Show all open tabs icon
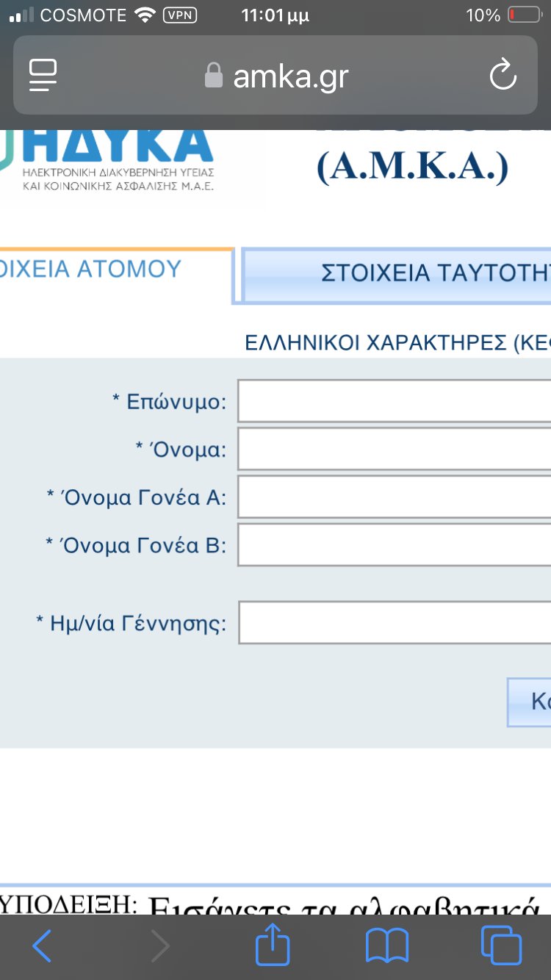This screenshot has height=980, width=551. pos(501,946)
